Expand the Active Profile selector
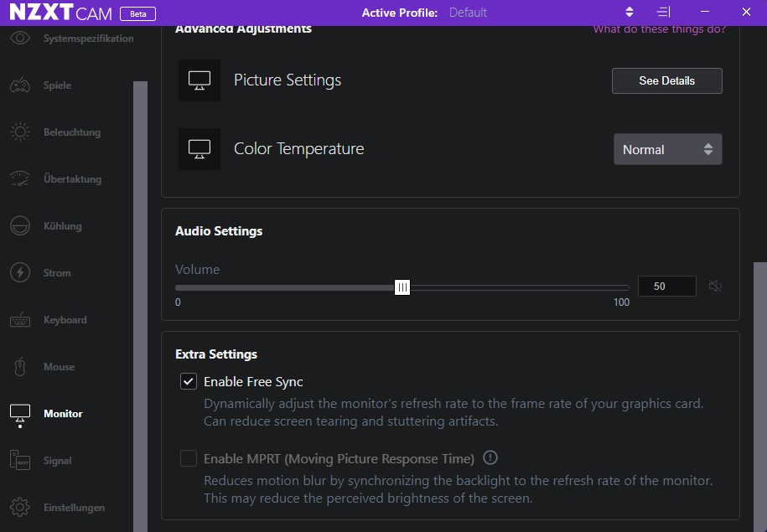767x532 pixels. click(x=629, y=12)
